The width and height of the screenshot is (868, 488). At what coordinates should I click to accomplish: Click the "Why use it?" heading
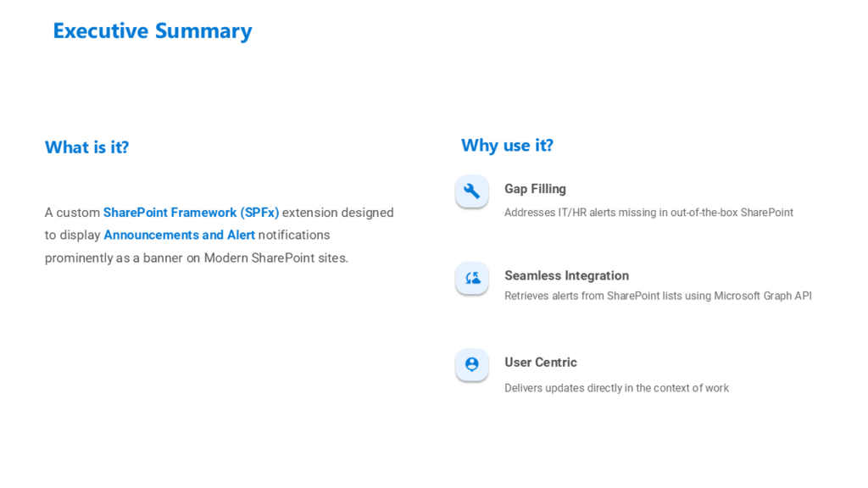(507, 146)
